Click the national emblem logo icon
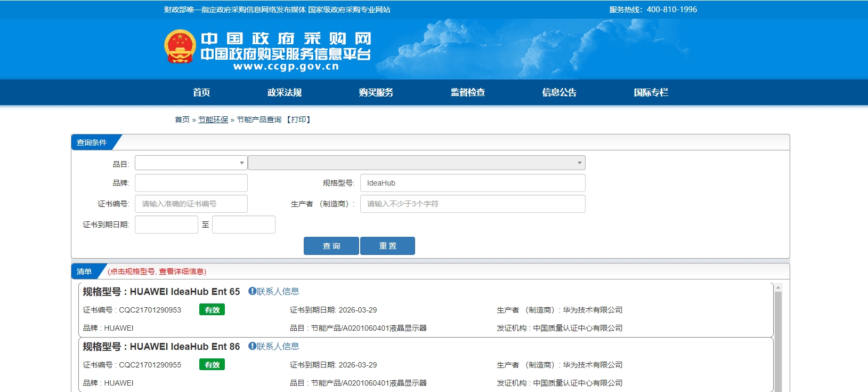868x392 pixels. (180, 47)
